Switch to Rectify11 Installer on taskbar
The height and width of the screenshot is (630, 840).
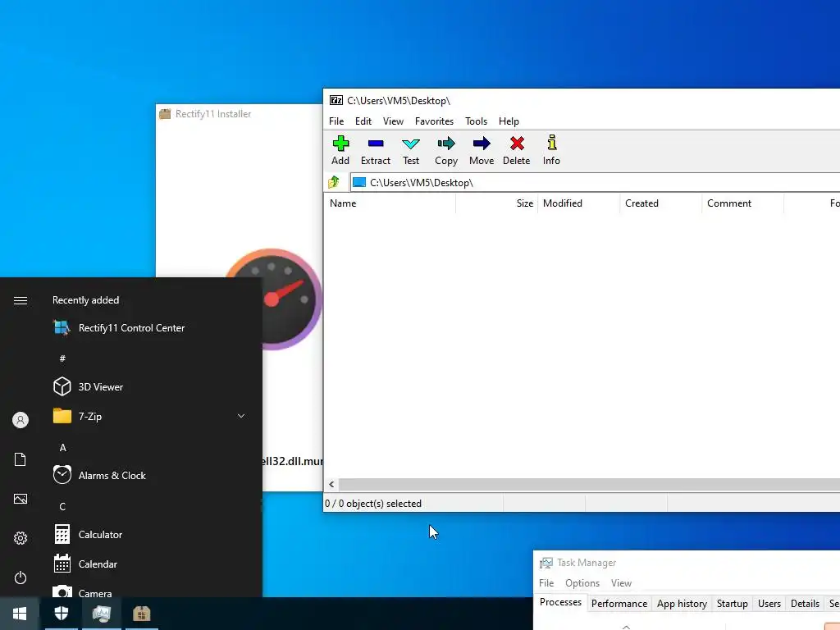[x=141, y=614]
